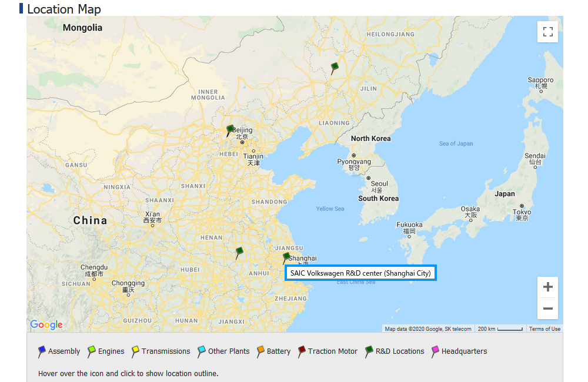Select the North Korea country label
588x382 pixels.
(370, 138)
